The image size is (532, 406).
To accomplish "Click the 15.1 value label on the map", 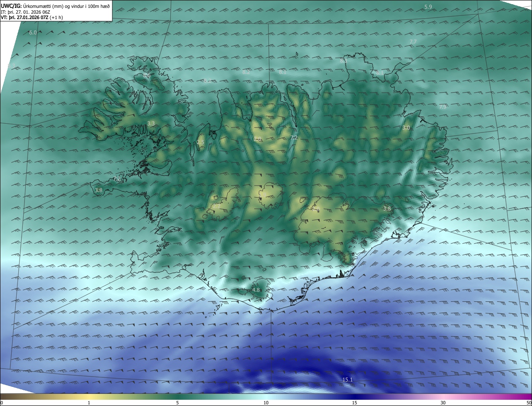I will point(347,380).
